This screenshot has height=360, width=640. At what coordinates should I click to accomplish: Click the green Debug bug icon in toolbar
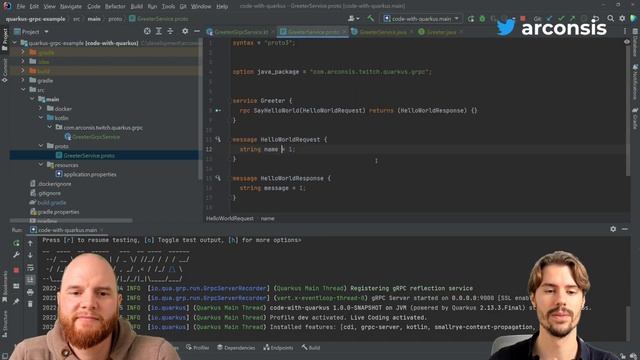pos(482,19)
